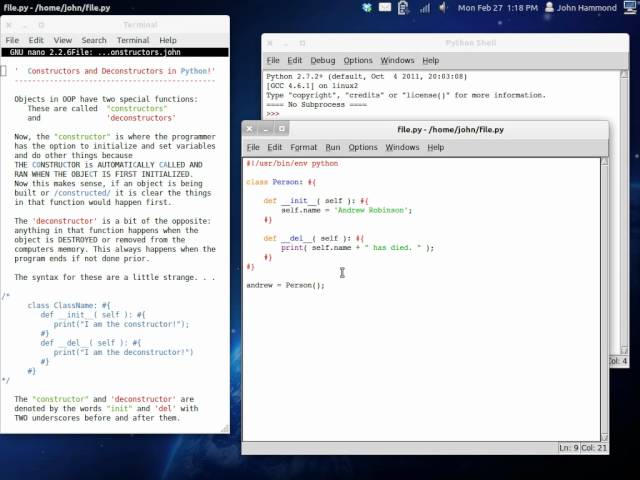The width and height of the screenshot is (640, 480).
Task: Open Edit menu in file.py editor
Action: coord(274,147)
